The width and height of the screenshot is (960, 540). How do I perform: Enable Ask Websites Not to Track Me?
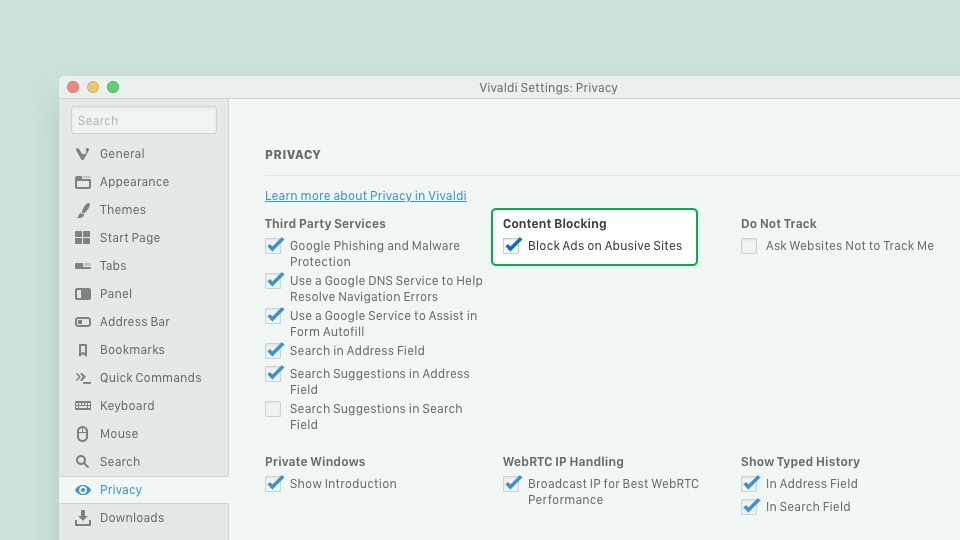(x=749, y=246)
